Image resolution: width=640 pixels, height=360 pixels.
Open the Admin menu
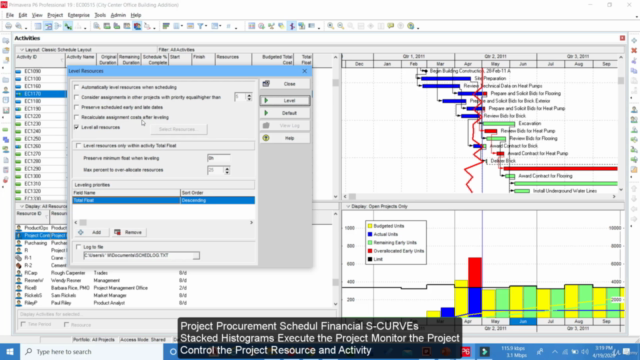(118, 15)
